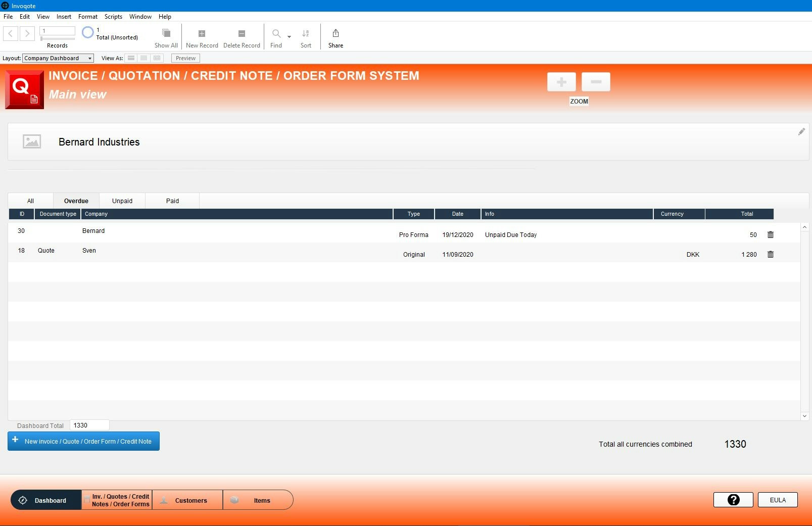
Task: Expand the Find dropdown arrow
Action: [289, 36]
